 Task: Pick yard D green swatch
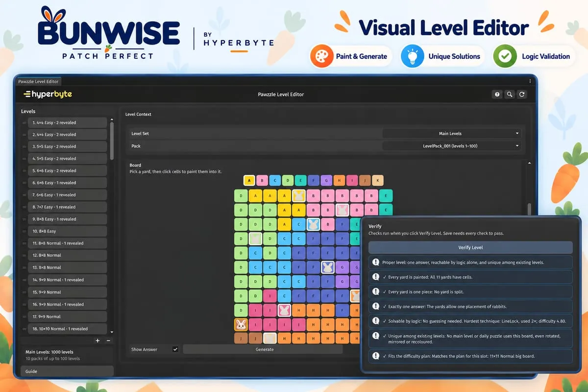(288, 180)
